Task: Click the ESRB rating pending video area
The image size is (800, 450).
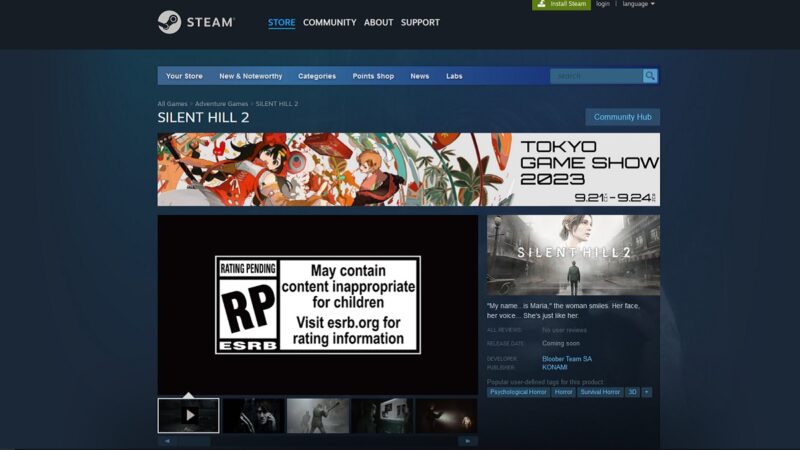Action: coord(318,305)
